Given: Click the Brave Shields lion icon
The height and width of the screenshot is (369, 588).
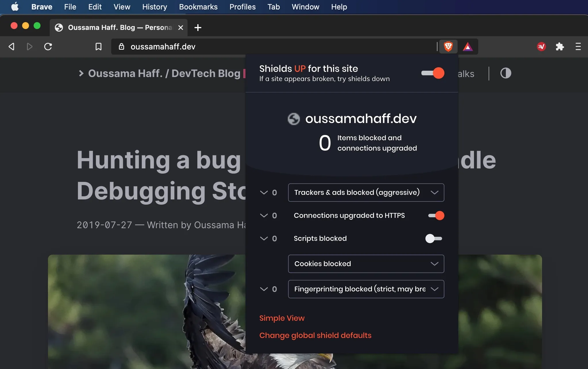Looking at the screenshot, I should 448,47.
